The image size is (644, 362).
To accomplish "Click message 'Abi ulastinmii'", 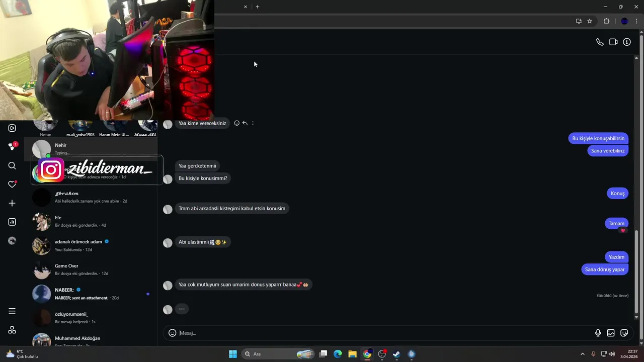I will point(202,242).
